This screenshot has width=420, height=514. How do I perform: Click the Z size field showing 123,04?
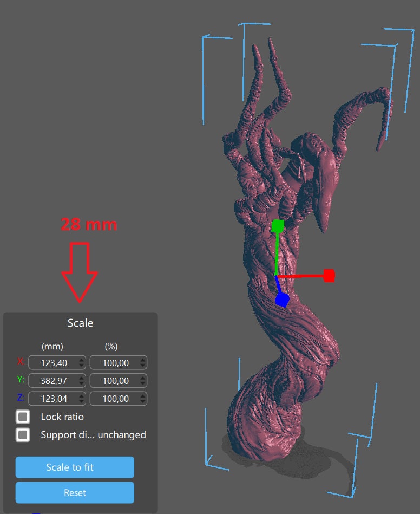52,399
